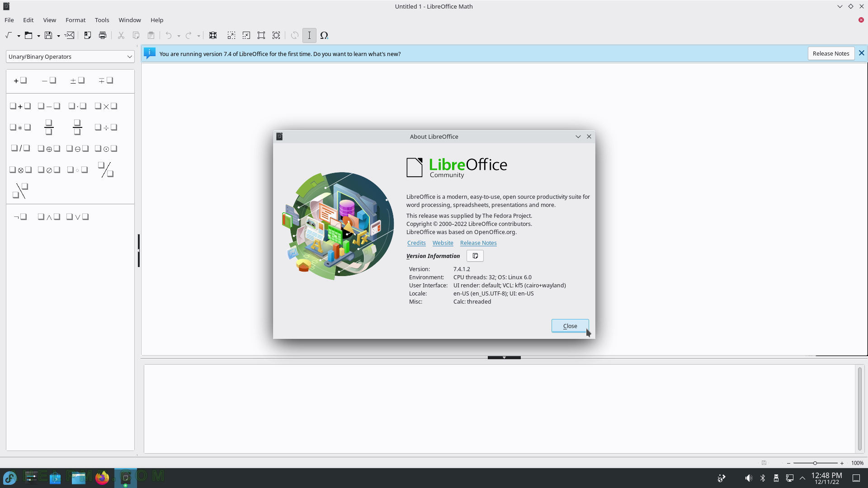Click the Print icon in toolbar
This screenshot has height=488, width=868.
[x=103, y=35]
